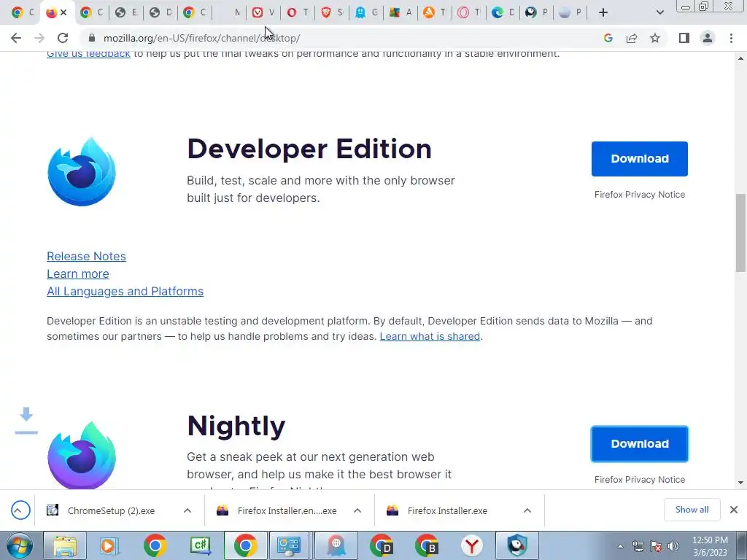Open Windows Media Player from taskbar
The height and width of the screenshot is (560, 747).
(109, 545)
